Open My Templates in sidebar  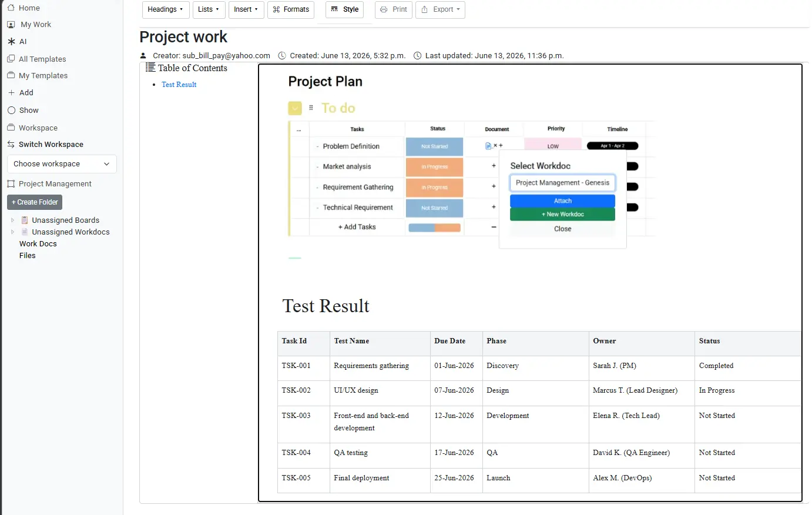37,76
